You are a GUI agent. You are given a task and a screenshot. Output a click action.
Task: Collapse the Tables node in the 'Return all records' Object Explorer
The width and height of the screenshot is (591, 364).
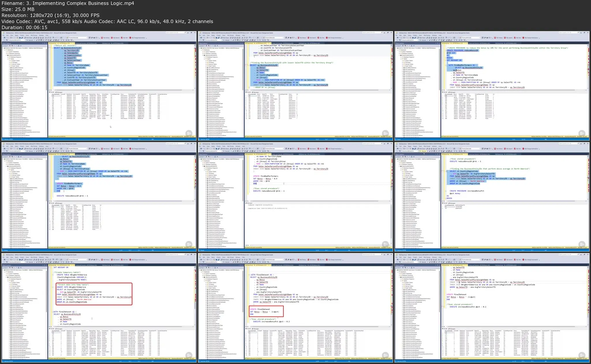8,59
